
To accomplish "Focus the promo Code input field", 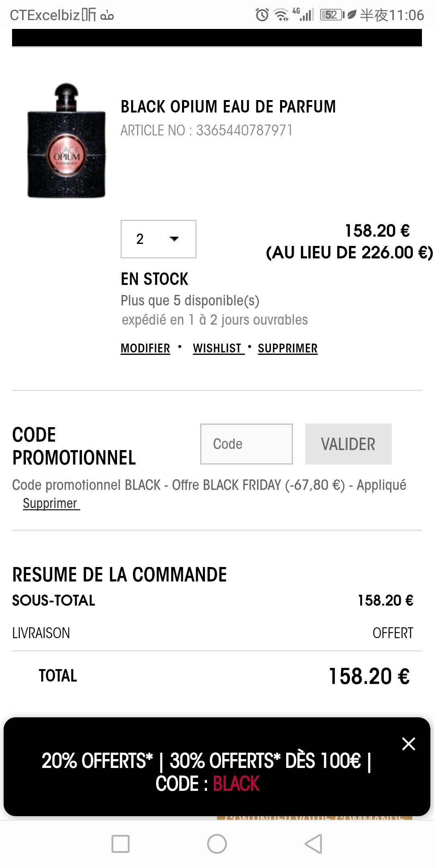I will tap(246, 444).
